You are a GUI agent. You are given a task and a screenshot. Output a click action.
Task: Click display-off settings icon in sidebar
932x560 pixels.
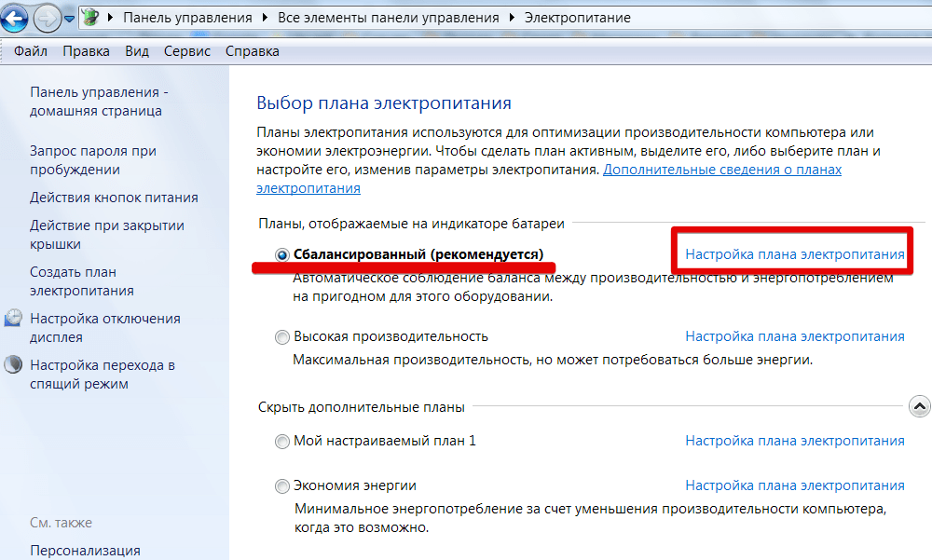pos(13,318)
